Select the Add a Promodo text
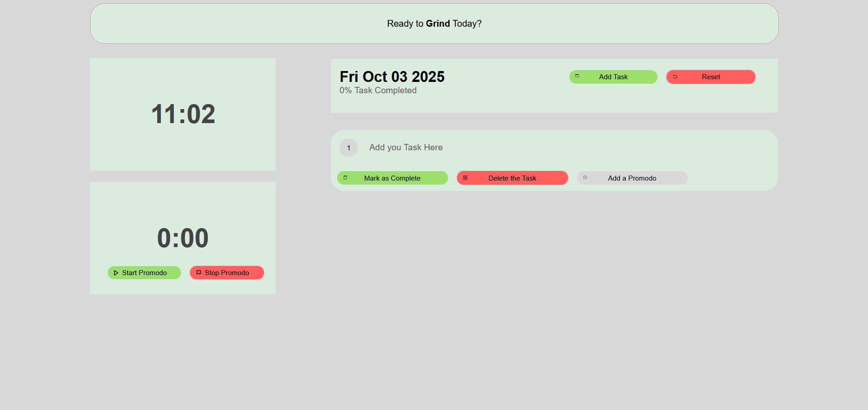The width and height of the screenshot is (868, 410). coord(632,178)
